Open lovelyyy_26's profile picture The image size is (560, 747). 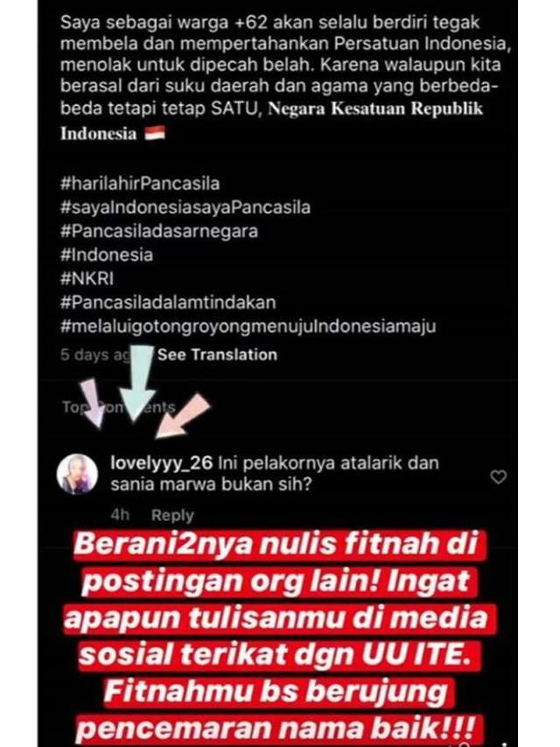[77, 474]
